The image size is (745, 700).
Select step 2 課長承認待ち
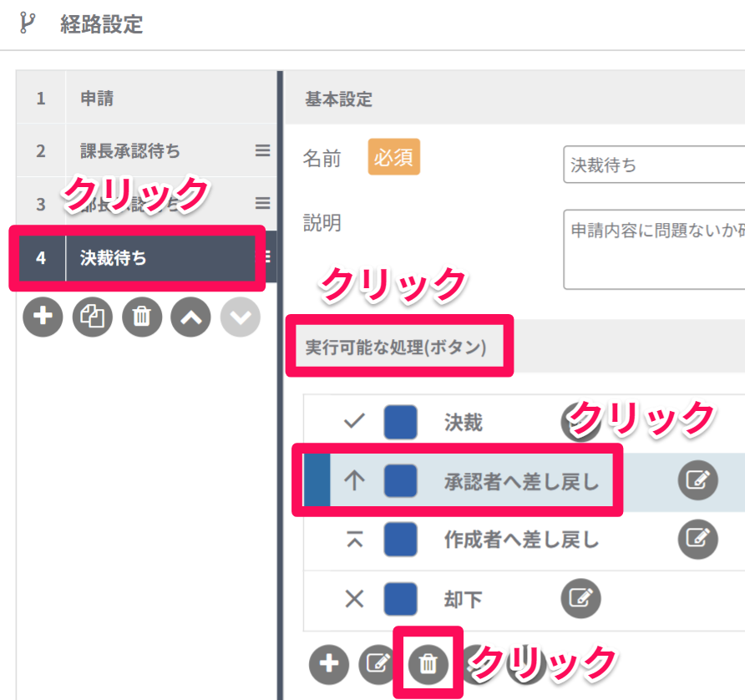coord(146,150)
